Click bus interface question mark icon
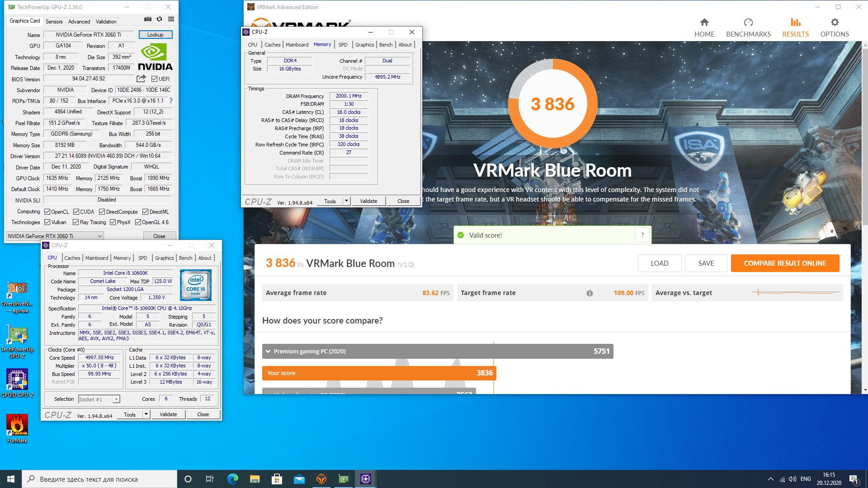This screenshot has width=868, height=488. [x=171, y=101]
